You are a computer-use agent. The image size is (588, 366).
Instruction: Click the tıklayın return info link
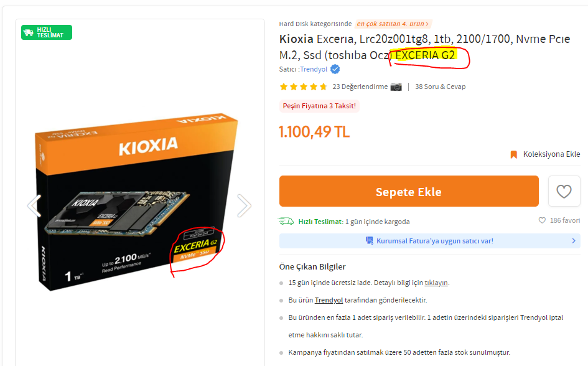[436, 283]
